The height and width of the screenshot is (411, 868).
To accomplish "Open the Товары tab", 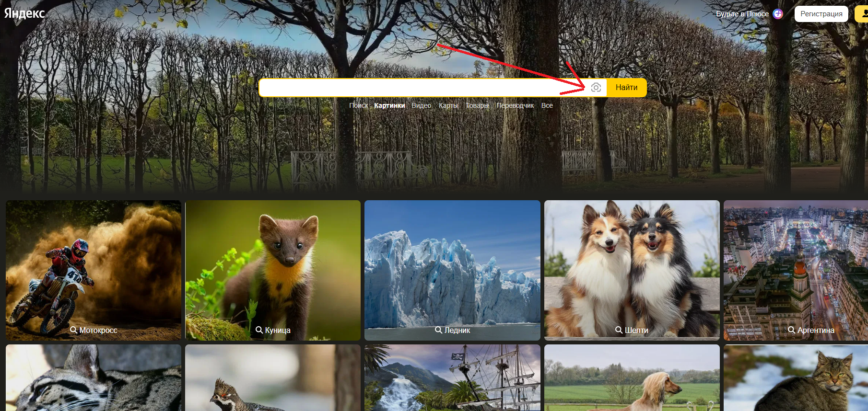I will pos(477,105).
